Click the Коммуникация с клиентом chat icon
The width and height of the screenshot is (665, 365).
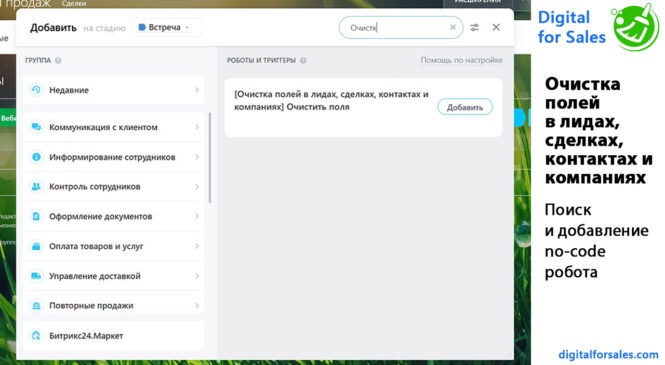[x=36, y=127]
